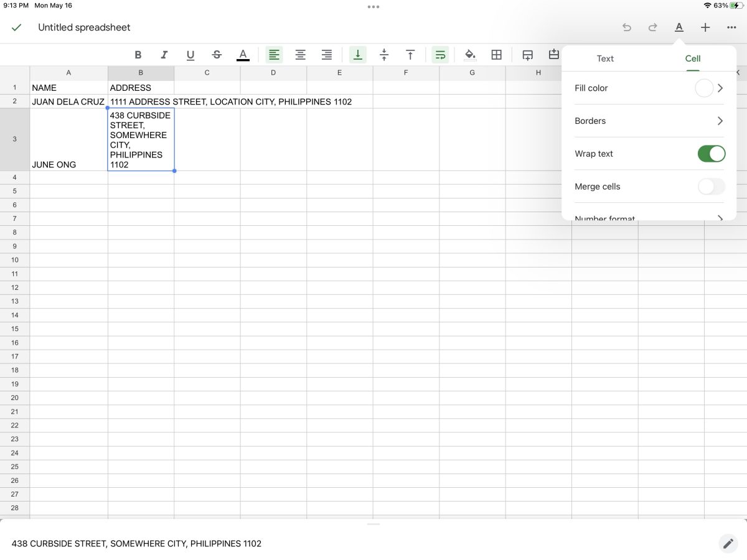The width and height of the screenshot is (747, 560).
Task: Underline the cell text
Action: [190, 55]
